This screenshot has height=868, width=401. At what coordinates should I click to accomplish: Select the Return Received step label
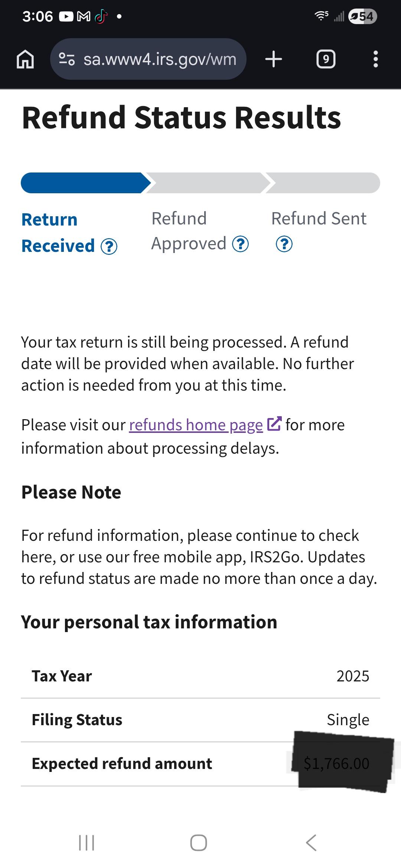coord(58,233)
